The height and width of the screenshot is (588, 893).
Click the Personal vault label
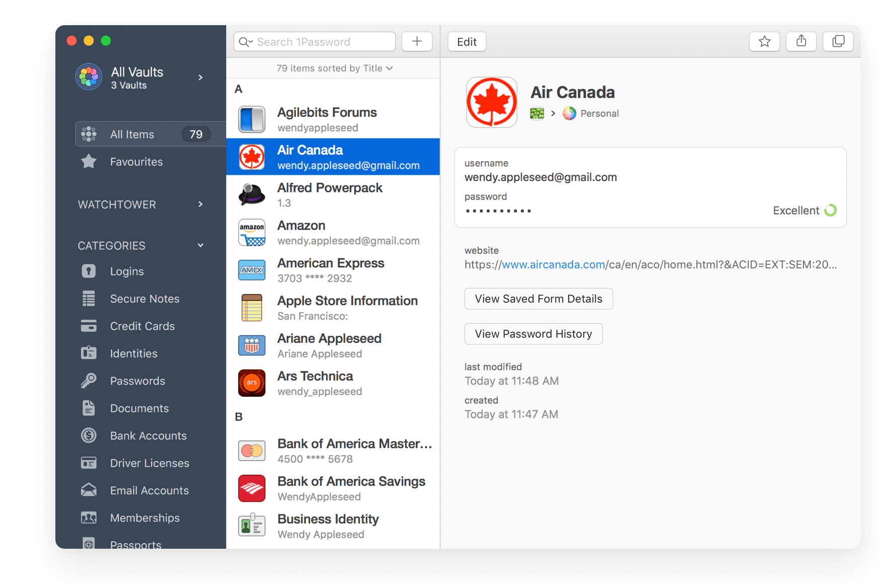tap(600, 113)
